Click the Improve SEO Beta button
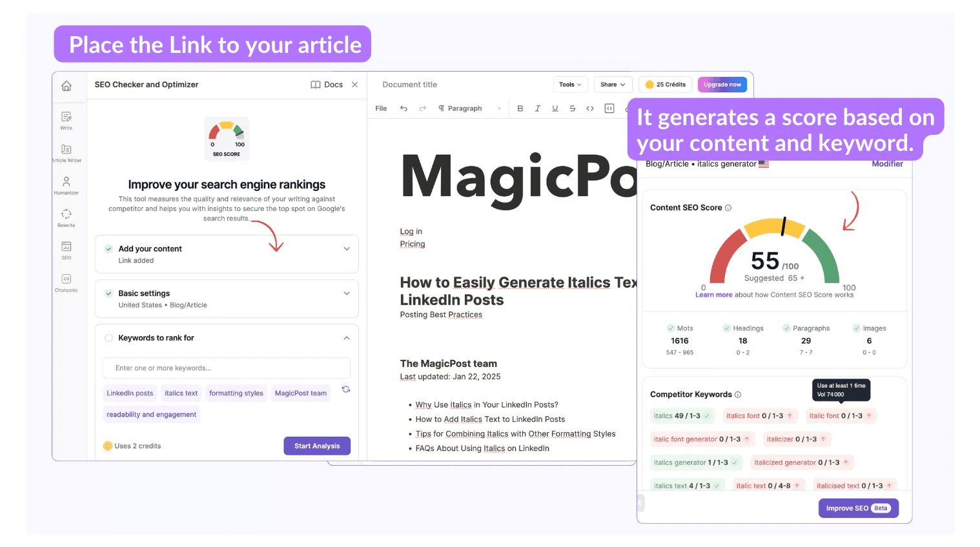 point(859,508)
